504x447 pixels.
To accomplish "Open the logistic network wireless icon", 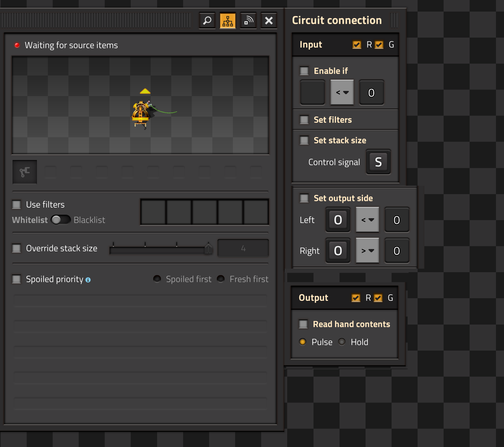I will 248,21.
